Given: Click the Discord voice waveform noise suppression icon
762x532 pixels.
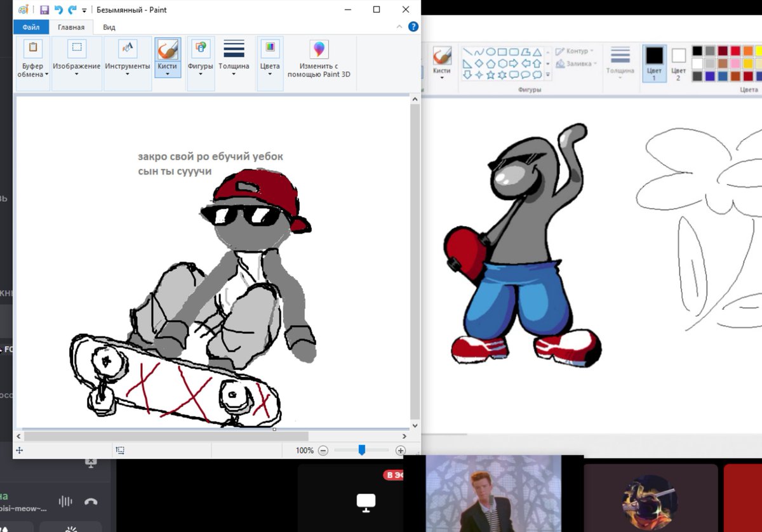Looking at the screenshot, I should pyautogui.click(x=65, y=502).
